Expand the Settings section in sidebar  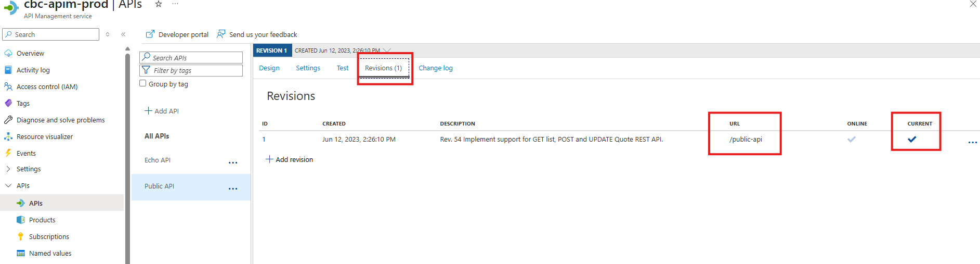(8, 169)
